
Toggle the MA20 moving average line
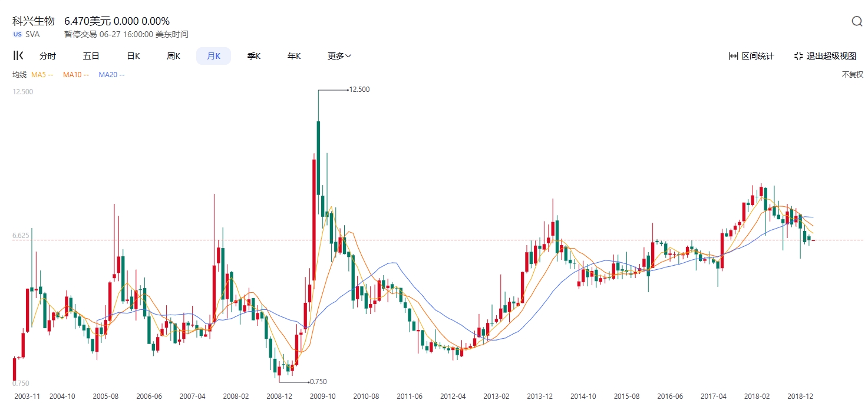pos(111,75)
